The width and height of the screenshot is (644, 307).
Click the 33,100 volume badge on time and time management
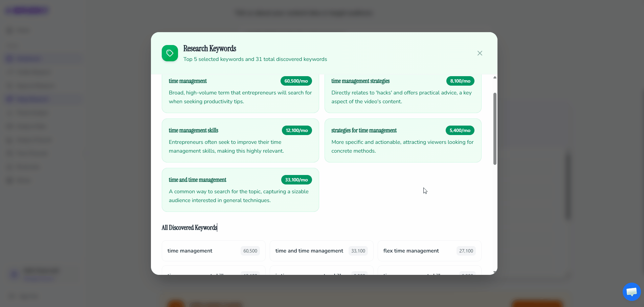[x=358, y=251]
